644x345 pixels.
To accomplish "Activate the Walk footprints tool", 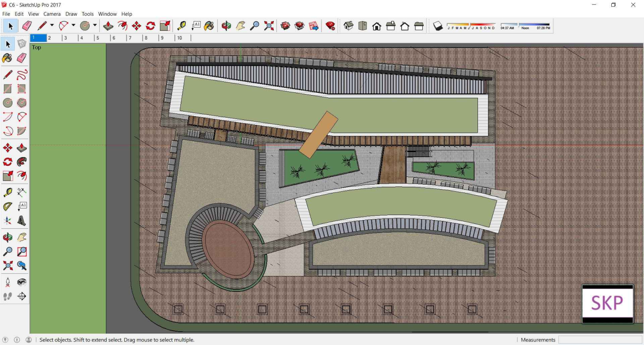I will point(8,296).
